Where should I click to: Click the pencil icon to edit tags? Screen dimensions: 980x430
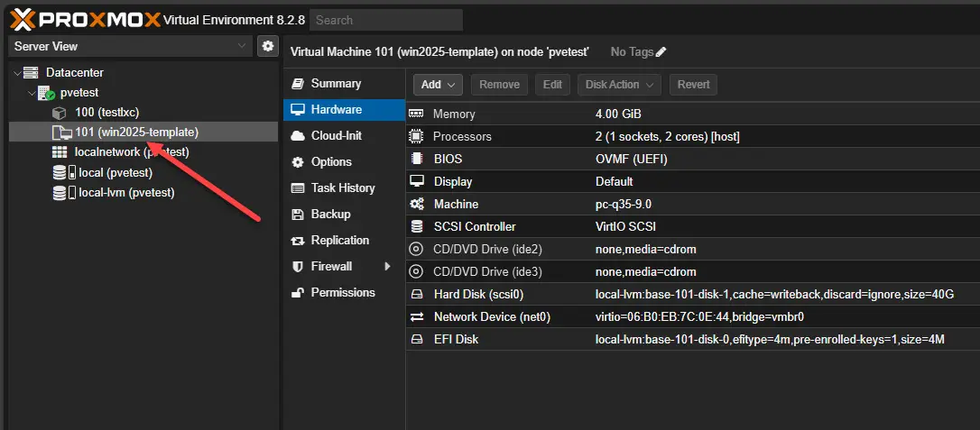pos(661,52)
